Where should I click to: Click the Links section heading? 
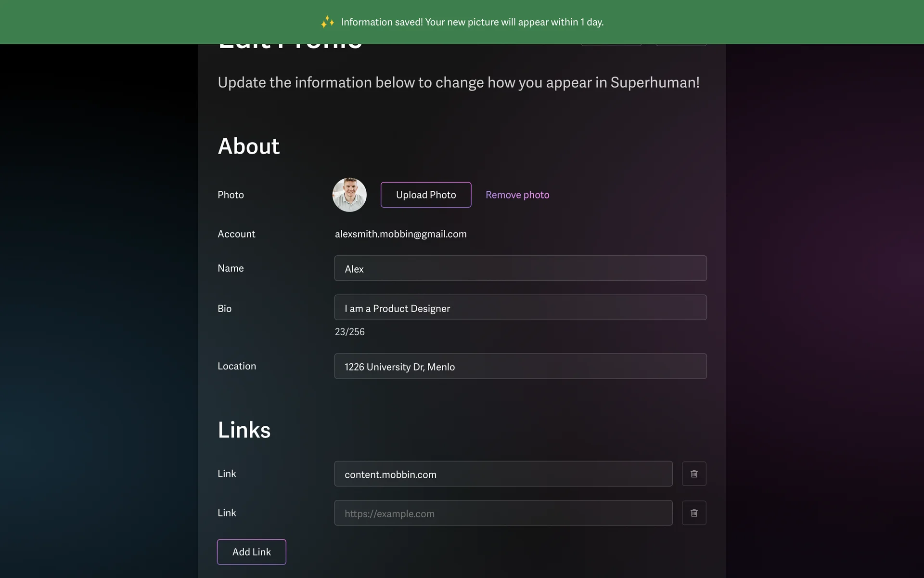[244, 430]
